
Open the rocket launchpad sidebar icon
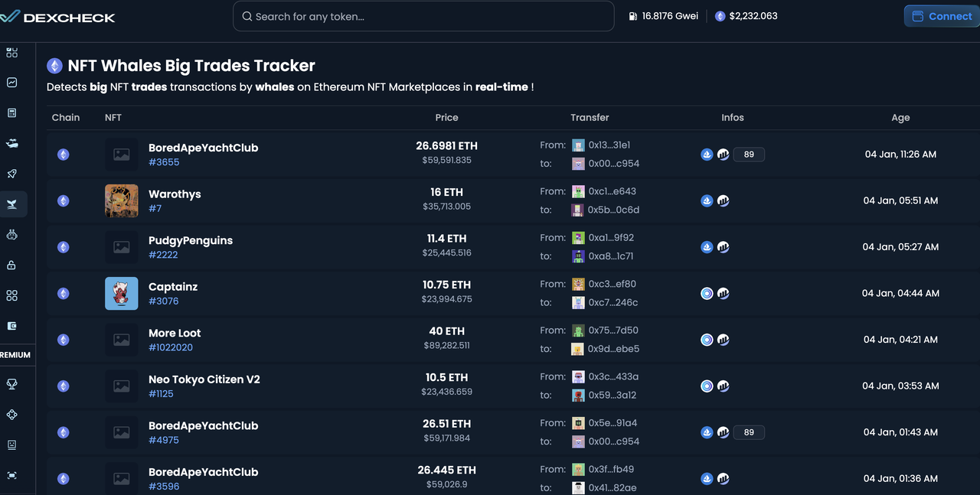tap(11, 174)
